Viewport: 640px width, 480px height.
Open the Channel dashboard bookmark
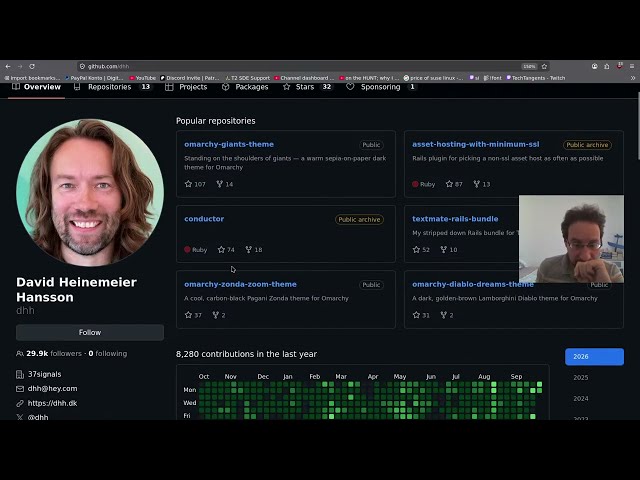(x=304, y=78)
